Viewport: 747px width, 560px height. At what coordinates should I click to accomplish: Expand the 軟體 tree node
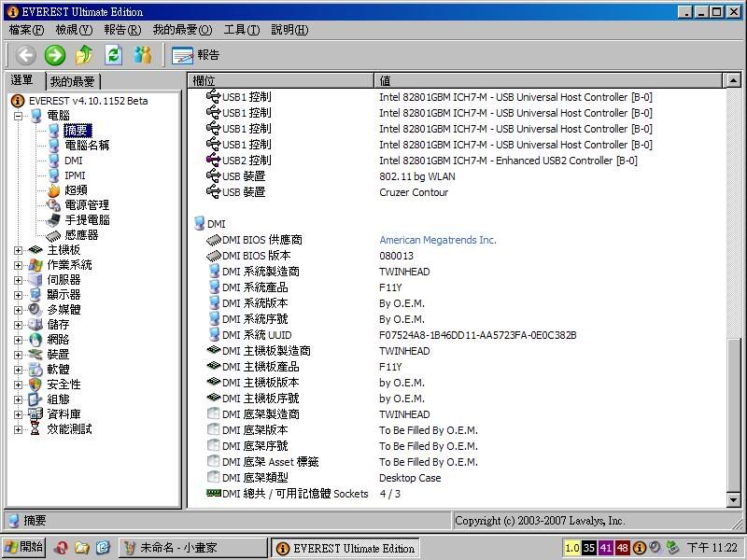(18, 370)
